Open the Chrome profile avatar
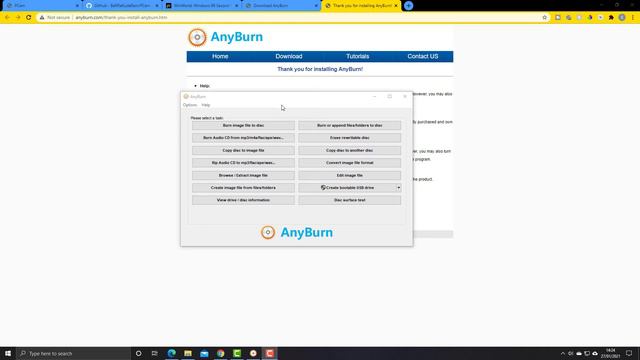640x360 pixels. [622, 18]
